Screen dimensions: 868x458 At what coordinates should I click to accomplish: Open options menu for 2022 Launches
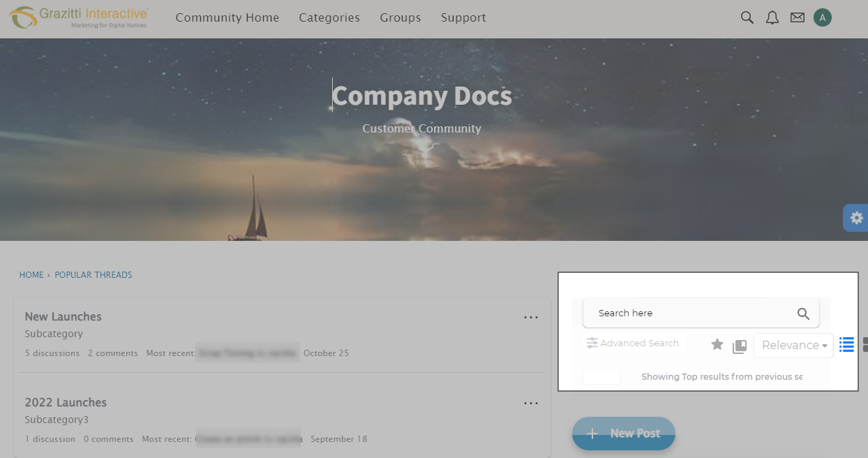[530, 404]
